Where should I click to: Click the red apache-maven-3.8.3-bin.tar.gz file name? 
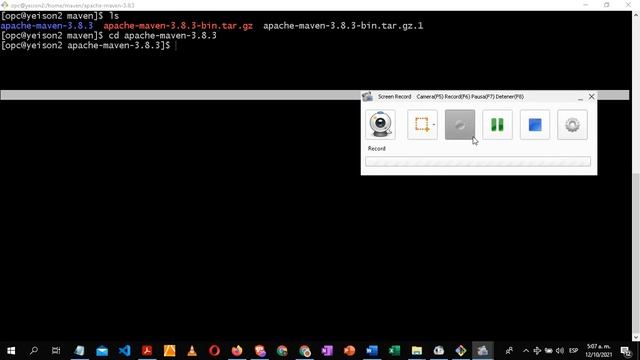(x=178, y=26)
